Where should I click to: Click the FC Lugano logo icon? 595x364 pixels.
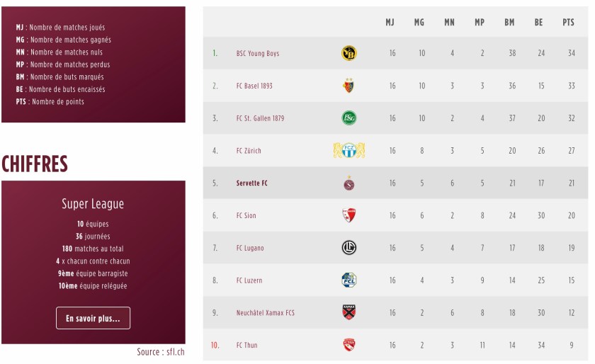tap(348, 248)
